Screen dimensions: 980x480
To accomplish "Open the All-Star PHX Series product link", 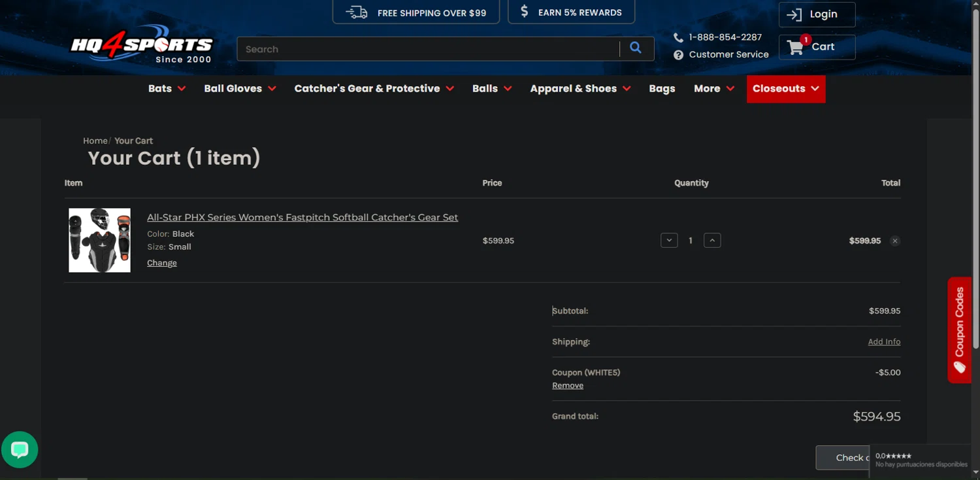I will click(302, 217).
